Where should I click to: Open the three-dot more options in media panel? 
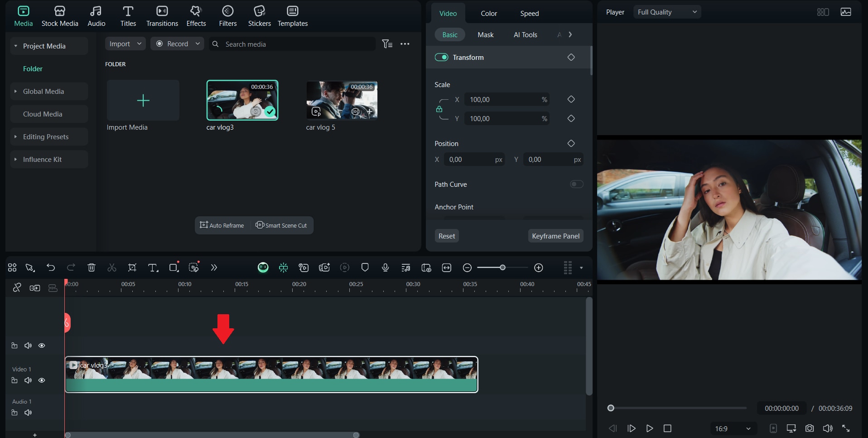pyautogui.click(x=405, y=44)
